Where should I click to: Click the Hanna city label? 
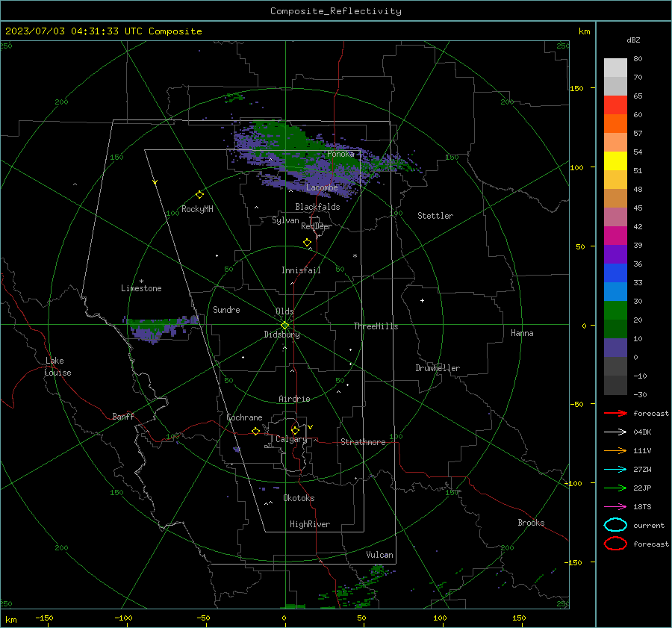tap(522, 333)
